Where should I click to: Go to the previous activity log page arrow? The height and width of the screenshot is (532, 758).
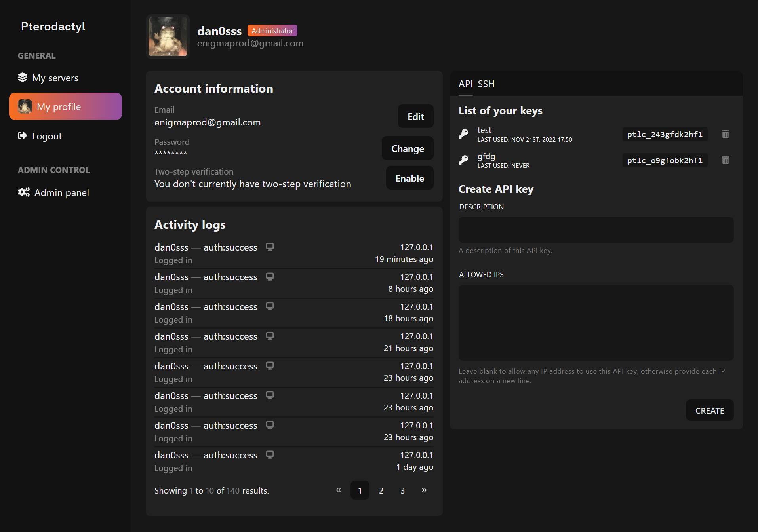[338, 490]
